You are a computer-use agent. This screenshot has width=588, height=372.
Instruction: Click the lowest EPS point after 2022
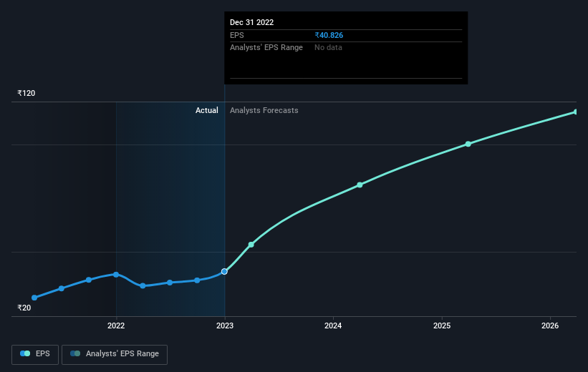pyautogui.click(x=143, y=286)
